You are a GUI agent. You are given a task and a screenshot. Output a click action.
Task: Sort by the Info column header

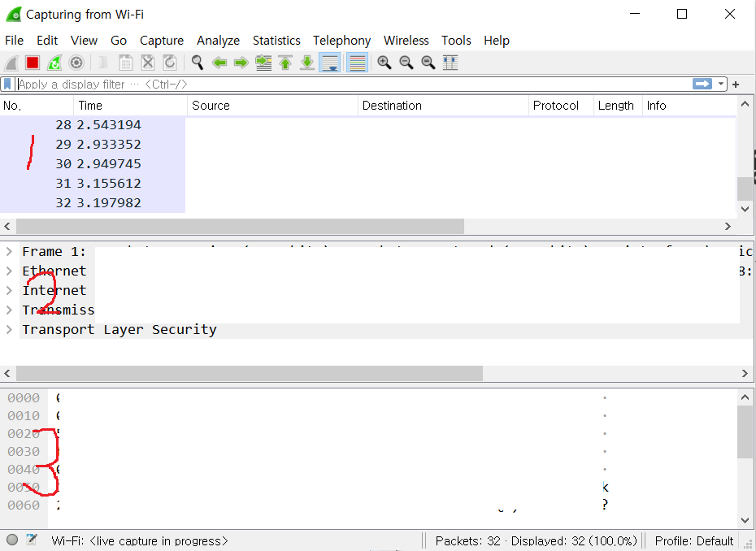(x=689, y=106)
